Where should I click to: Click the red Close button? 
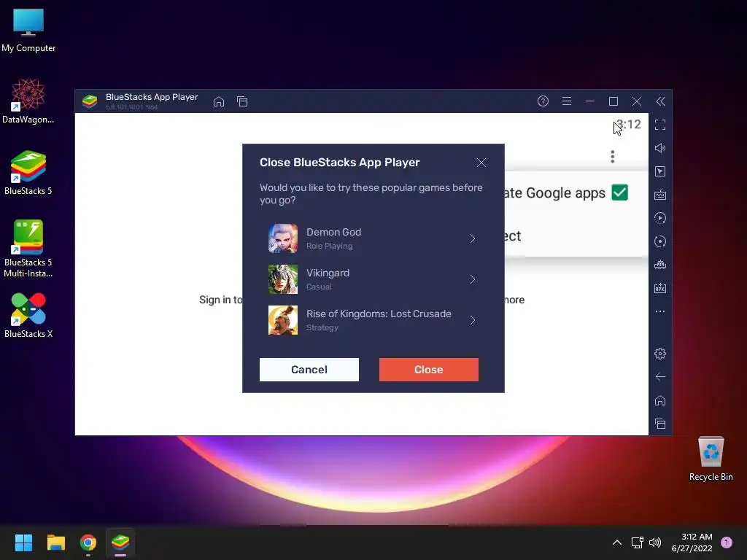429,370
